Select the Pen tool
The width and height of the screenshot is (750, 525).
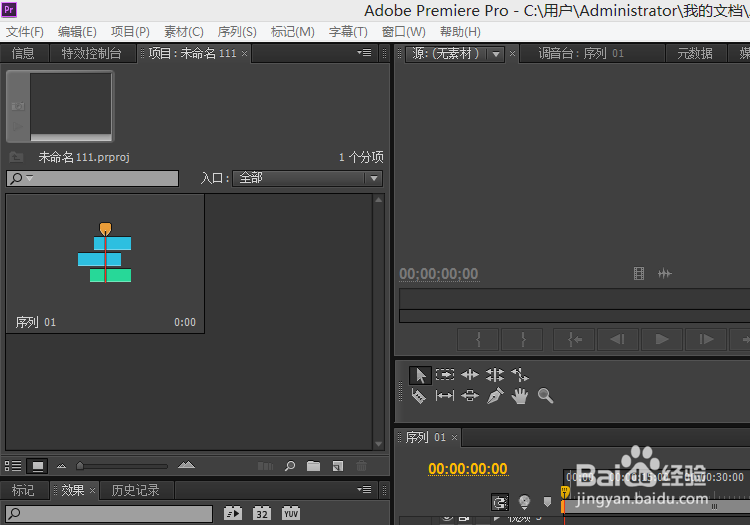pyautogui.click(x=495, y=396)
